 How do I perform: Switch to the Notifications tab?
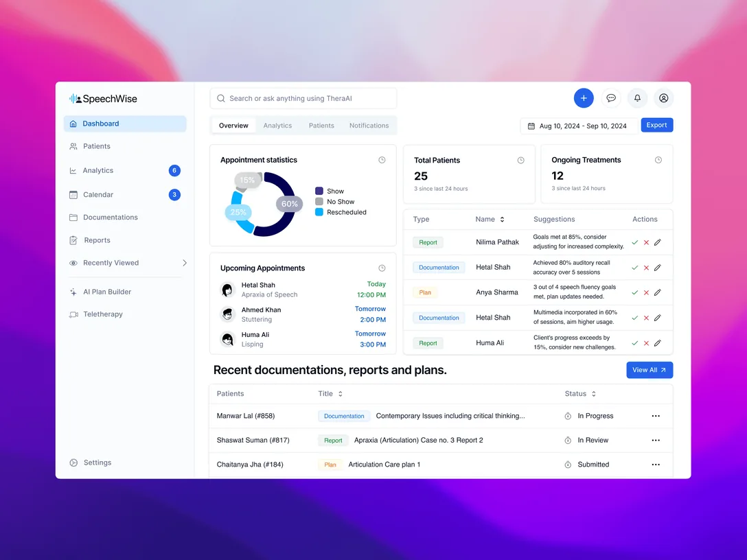click(x=369, y=125)
